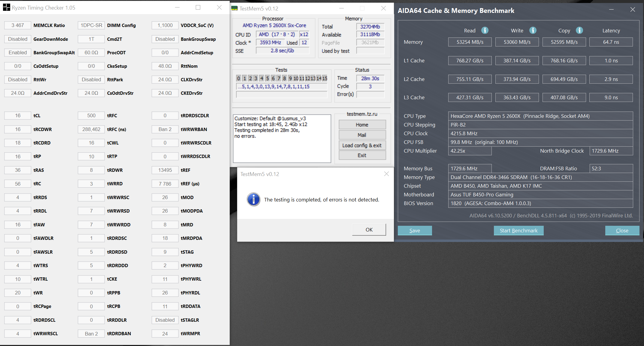Click the Ryzen Timing Checker title icon
Screen dimensions: 644x346
coord(6,7)
